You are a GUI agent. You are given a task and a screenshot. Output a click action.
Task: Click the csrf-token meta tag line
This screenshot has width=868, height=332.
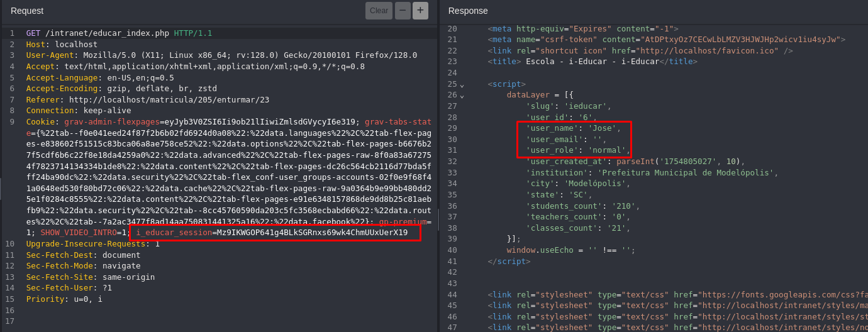coord(665,40)
